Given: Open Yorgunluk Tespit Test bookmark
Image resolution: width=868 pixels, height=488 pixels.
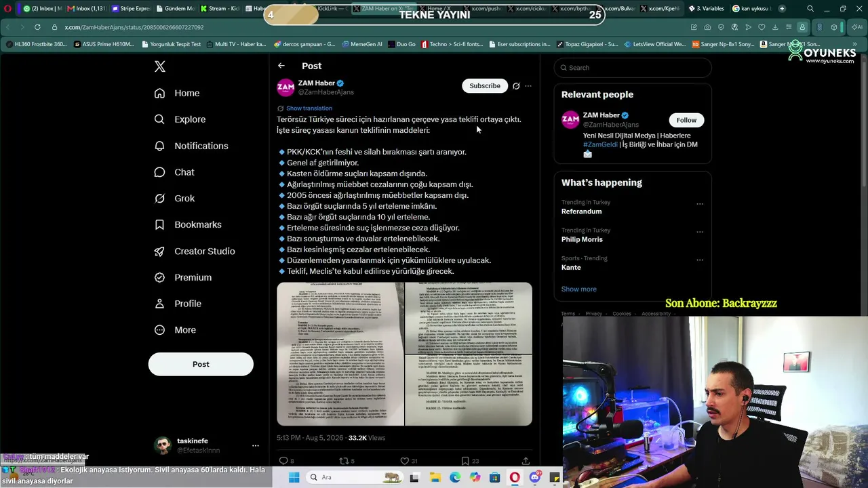Looking at the screenshot, I should point(172,44).
